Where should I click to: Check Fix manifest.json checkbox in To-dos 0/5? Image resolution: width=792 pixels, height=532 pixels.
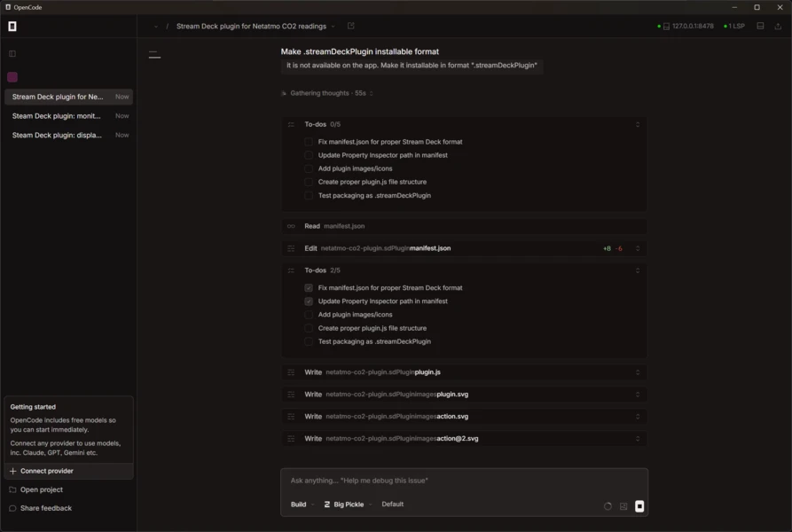coord(309,142)
